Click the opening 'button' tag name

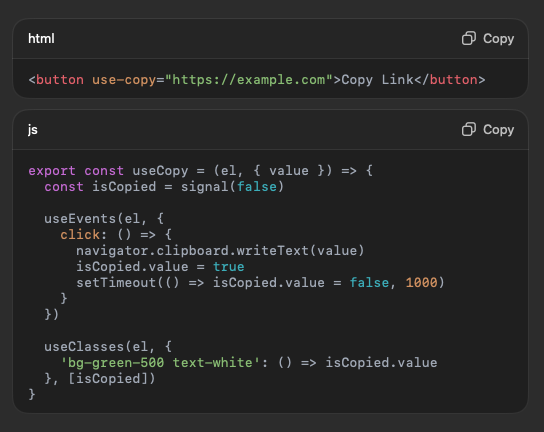60,80
